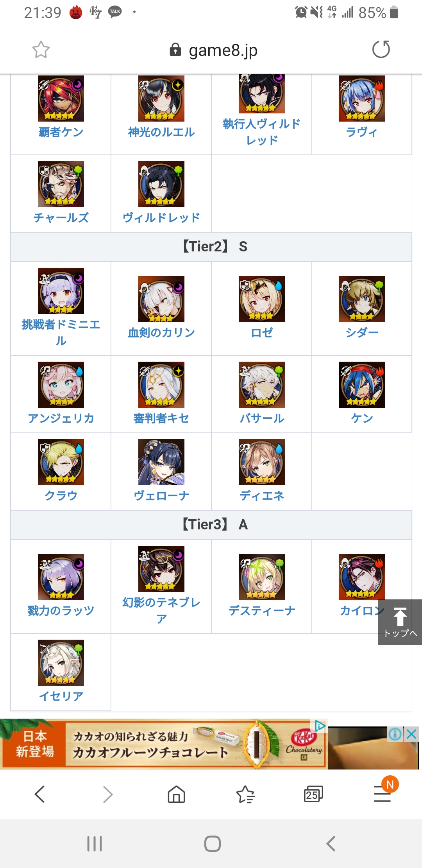The image size is (422, 868).
Task: Bookmark page with the star icon
Action: 41,50
